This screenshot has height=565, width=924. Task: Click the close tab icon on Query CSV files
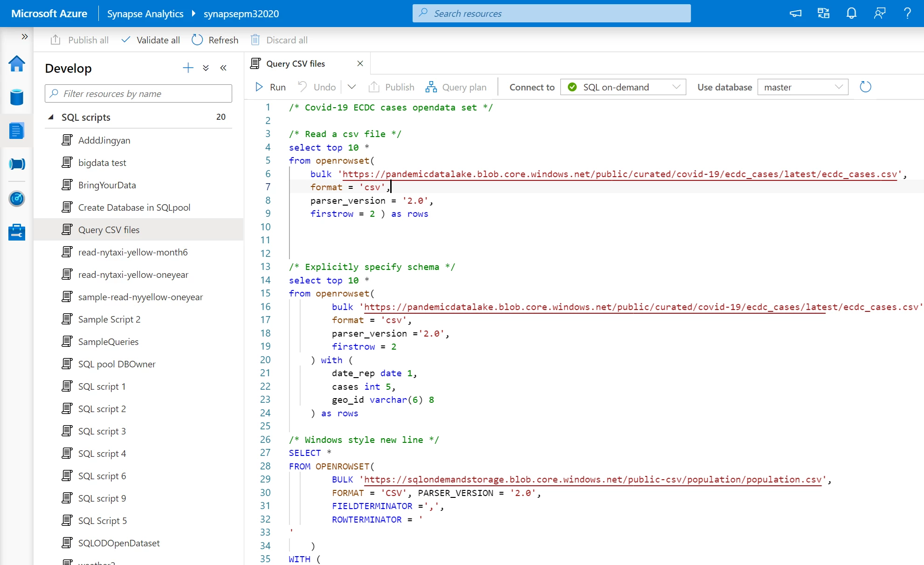361,63
